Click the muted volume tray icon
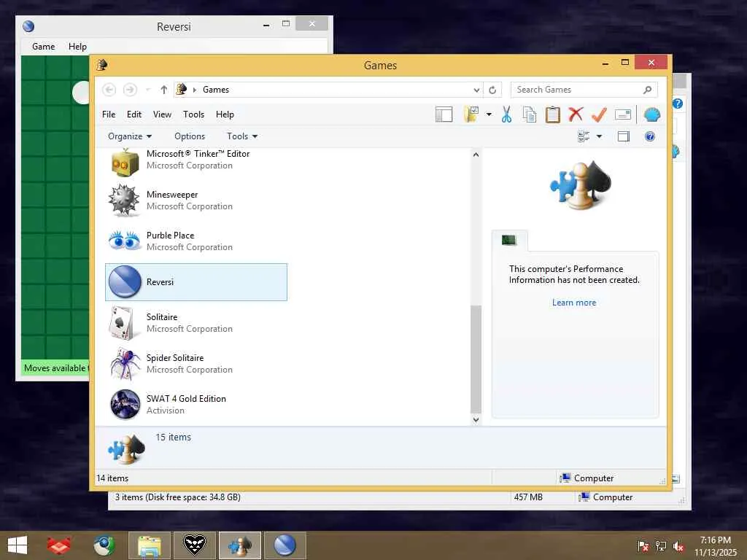 [678, 546]
